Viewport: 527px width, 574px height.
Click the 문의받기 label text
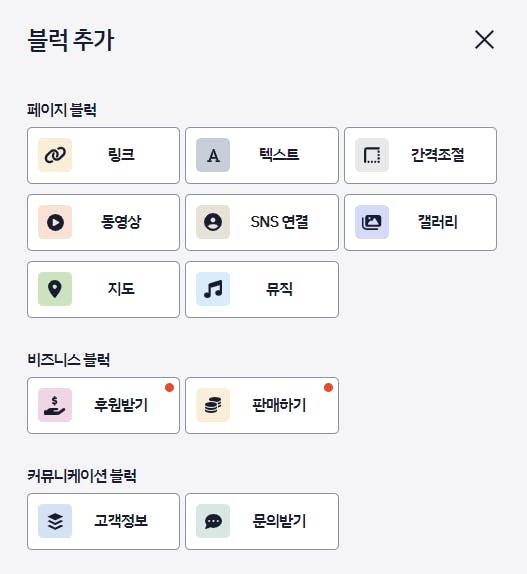tap(279, 521)
